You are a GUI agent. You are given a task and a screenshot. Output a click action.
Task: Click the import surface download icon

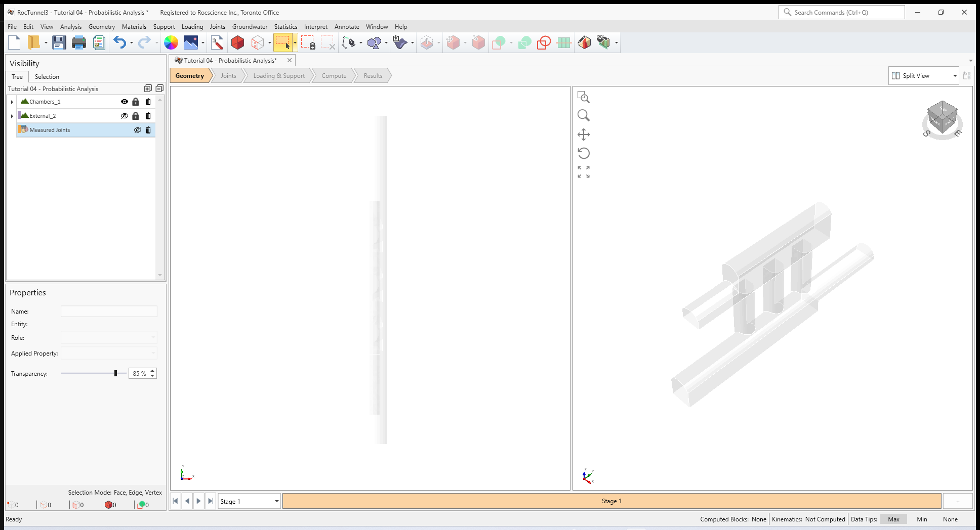pyautogui.click(x=400, y=43)
